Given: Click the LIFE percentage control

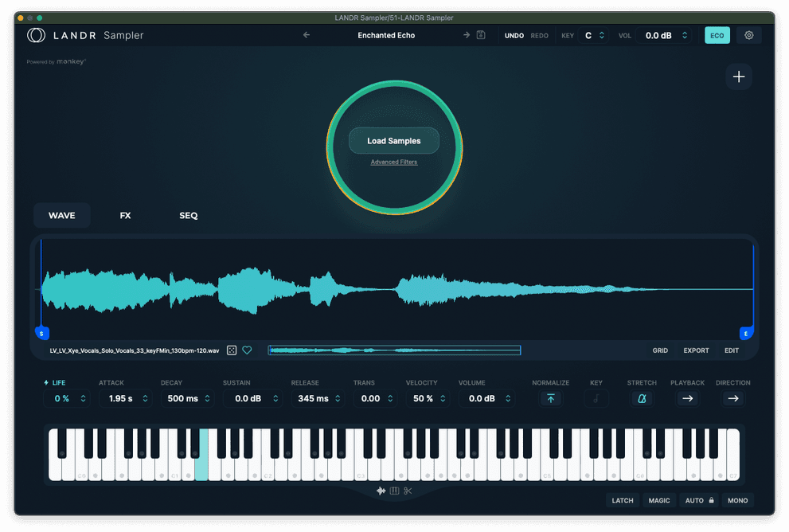Looking at the screenshot, I should [x=67, y=397].
